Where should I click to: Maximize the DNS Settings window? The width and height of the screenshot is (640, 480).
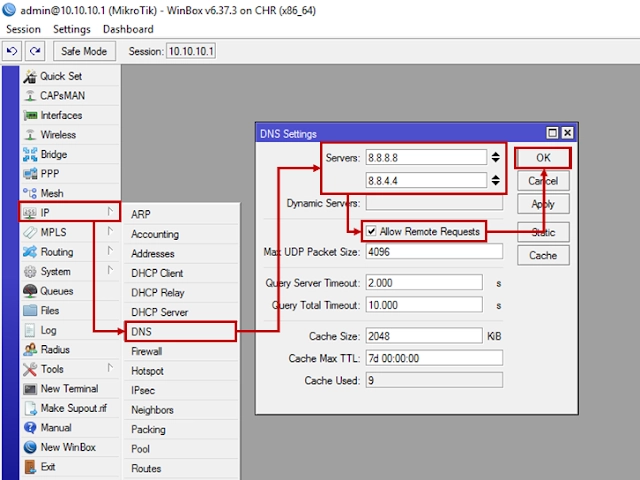552,133
